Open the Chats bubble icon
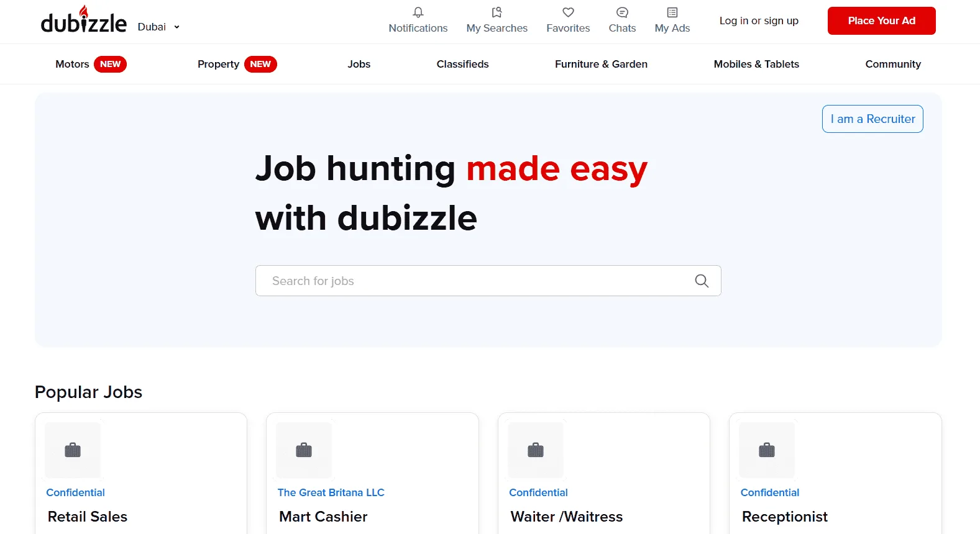 (x=622, y=12)
